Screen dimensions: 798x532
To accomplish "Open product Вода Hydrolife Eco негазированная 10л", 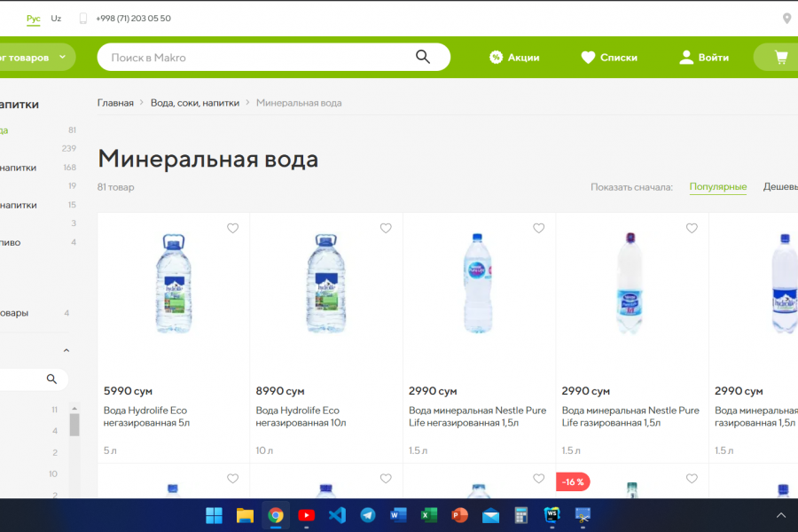I will coord(301,417).
